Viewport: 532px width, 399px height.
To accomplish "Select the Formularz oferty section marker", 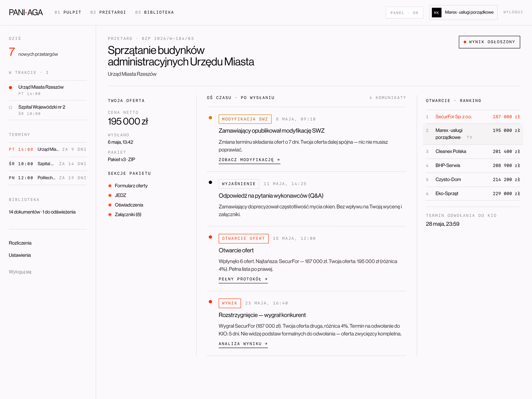I will click(x=110, y=186).
